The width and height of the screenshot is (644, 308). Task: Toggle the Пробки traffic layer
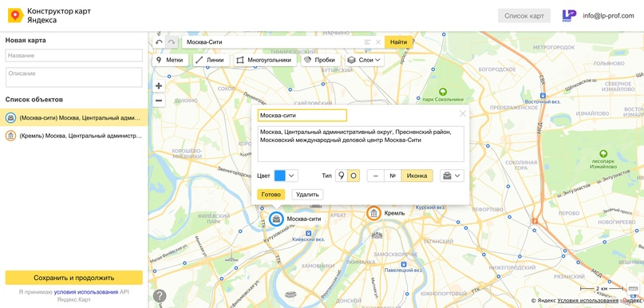(x=321, y=60)
